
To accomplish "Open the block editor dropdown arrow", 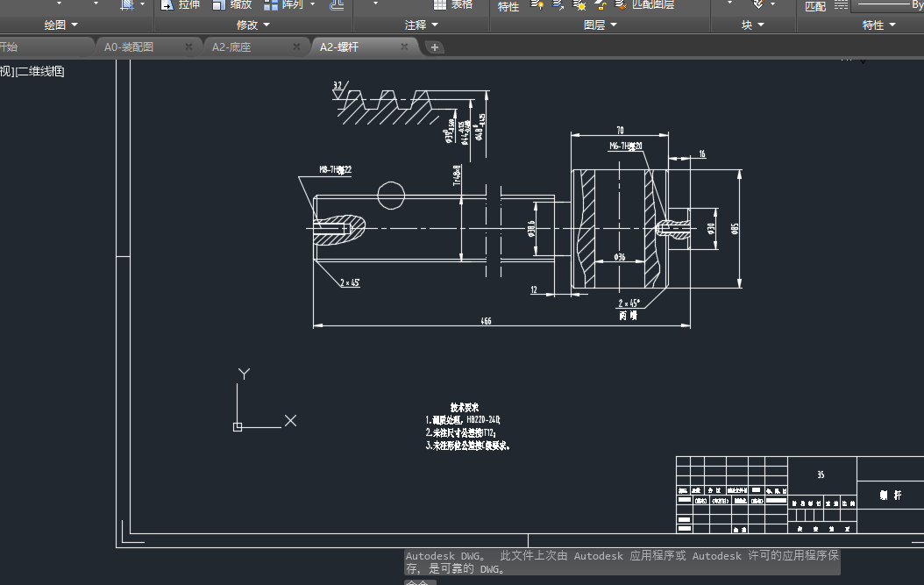I will coord(772,4).
